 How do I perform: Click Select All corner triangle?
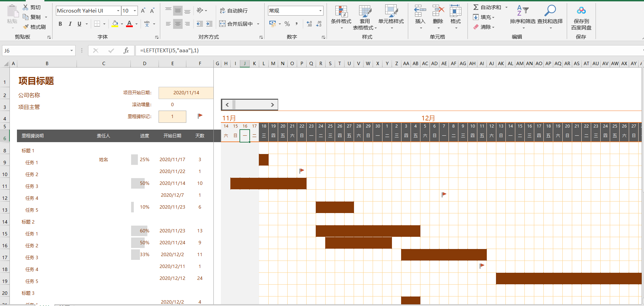point(6,63)
